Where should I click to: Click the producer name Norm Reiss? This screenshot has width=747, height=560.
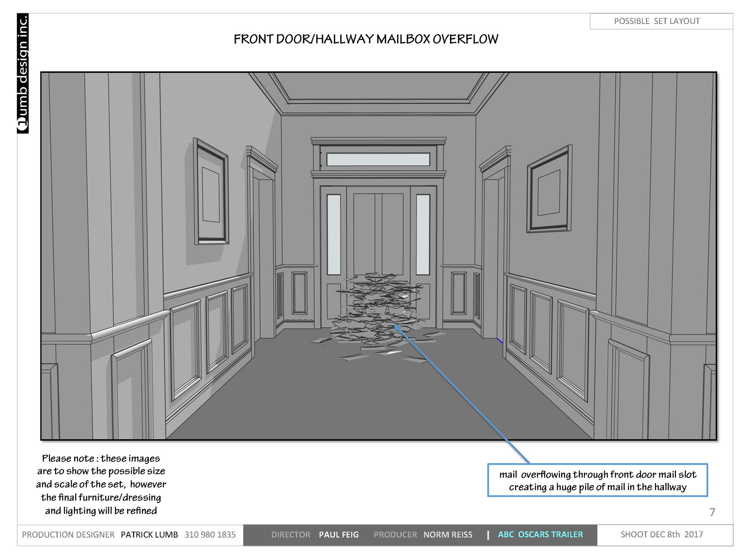click(x=448, y=535)
